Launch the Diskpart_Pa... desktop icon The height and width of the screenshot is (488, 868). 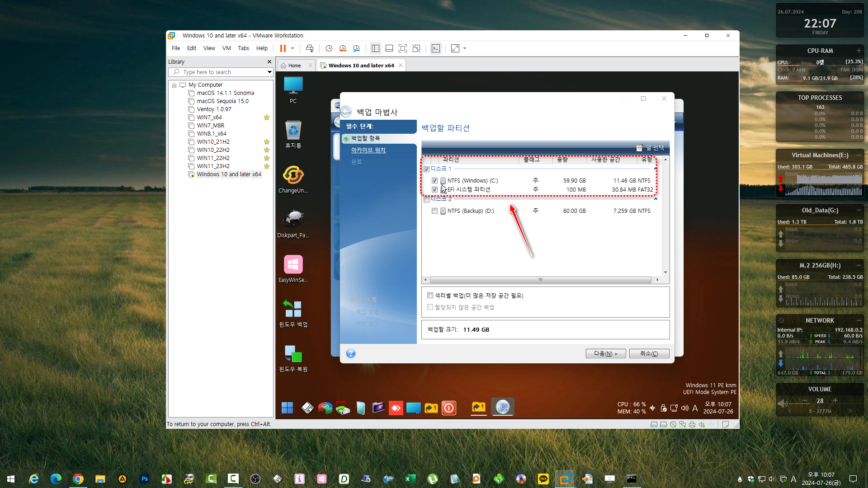click(x=293, y=224)
